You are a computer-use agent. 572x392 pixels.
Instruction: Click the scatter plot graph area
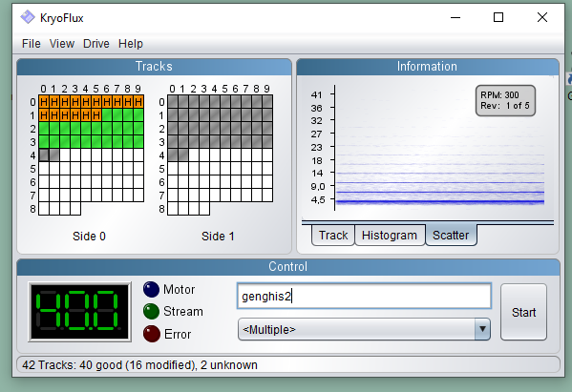coord(439,148)
